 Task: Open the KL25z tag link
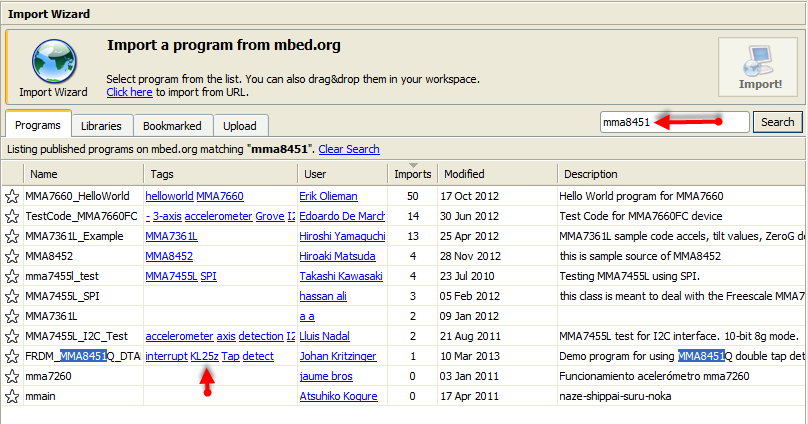[x=203, y=356]
